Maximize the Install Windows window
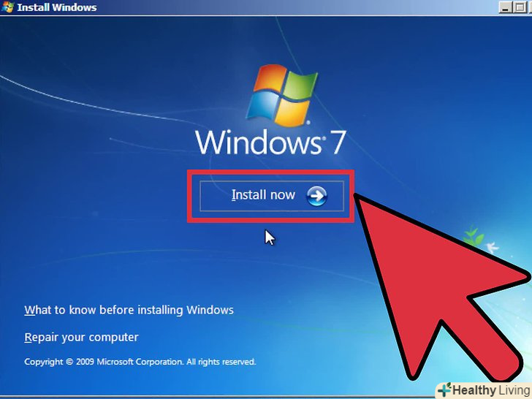The height and width of the screenshot is (399, 532). click(520, 7)
